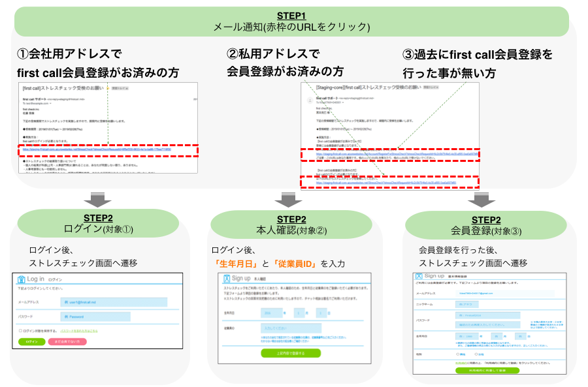Click the orange '「従業員ID」' text
588x387 pixels.
295,264
